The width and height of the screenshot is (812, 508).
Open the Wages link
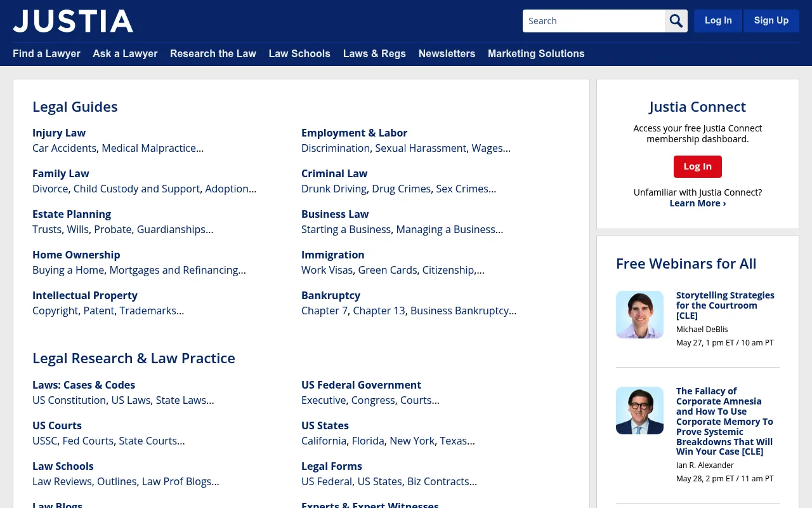point(487,148)
